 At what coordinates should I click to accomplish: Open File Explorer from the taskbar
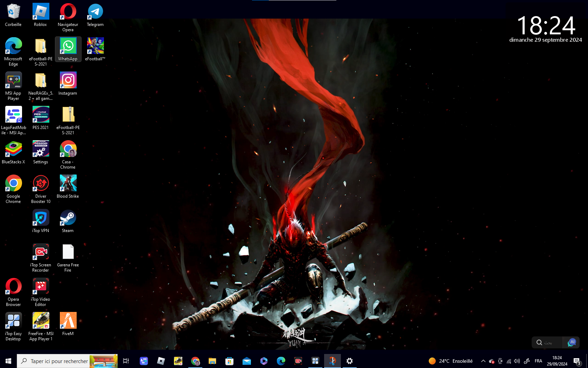212,361
